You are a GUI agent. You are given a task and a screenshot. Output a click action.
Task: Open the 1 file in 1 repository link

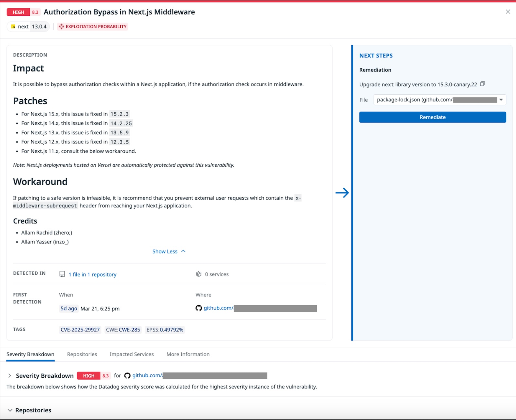click(92, 274)
